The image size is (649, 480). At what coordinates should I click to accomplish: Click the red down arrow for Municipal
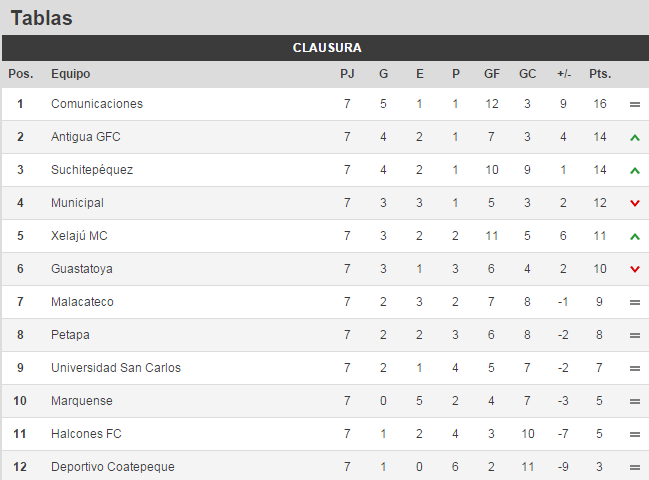[x=635, y=203]
